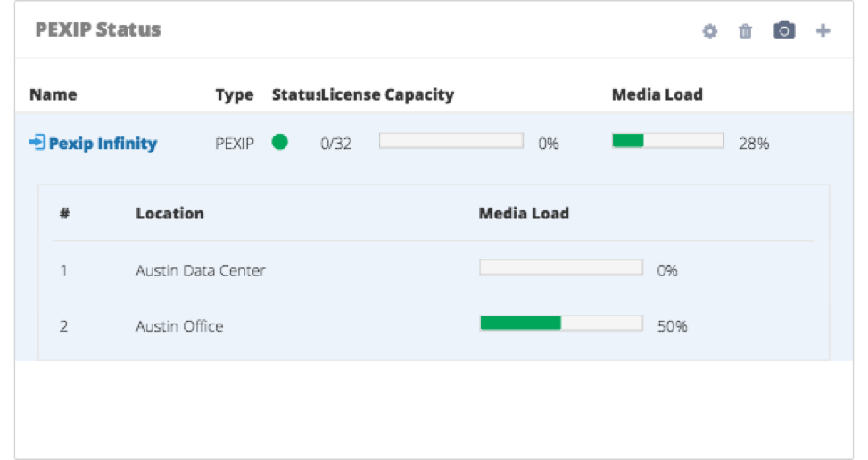Click the Status column header
The width and height of the screenshot is (868, 460).
[295, 94]
